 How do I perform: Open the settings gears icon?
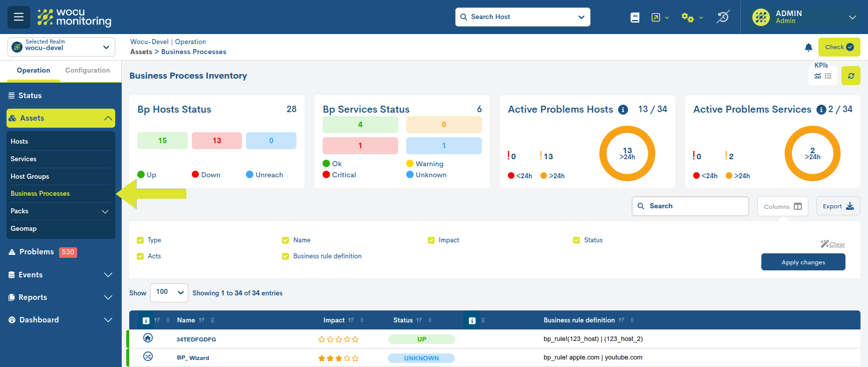(688, 18)
